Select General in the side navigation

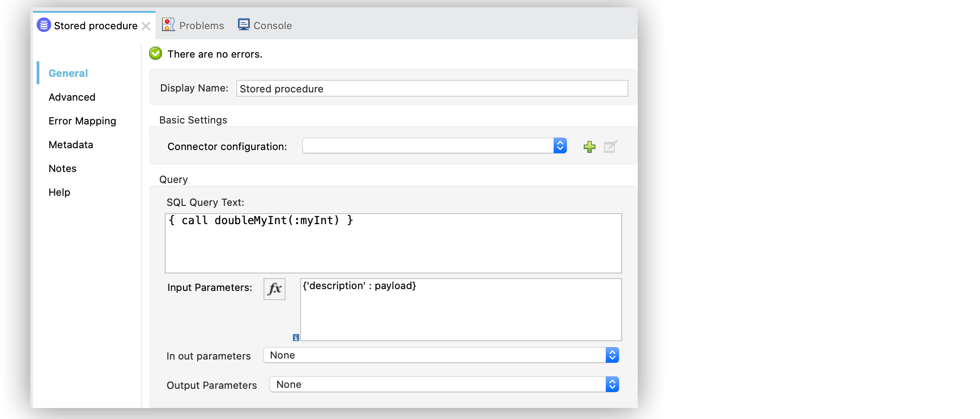click(x=68, y=73)
